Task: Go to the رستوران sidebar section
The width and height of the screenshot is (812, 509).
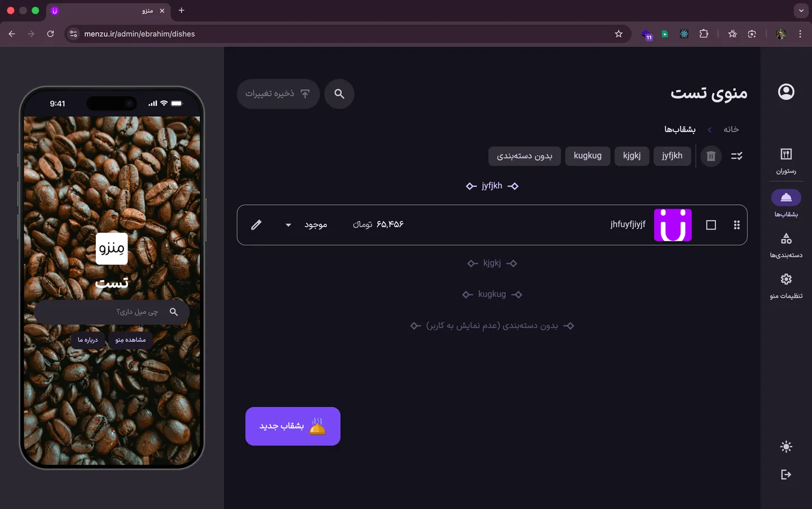Action: point(786,161)
